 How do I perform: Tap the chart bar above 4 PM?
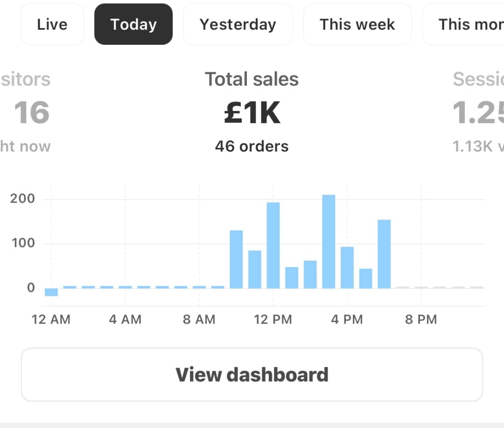[347, 267]
